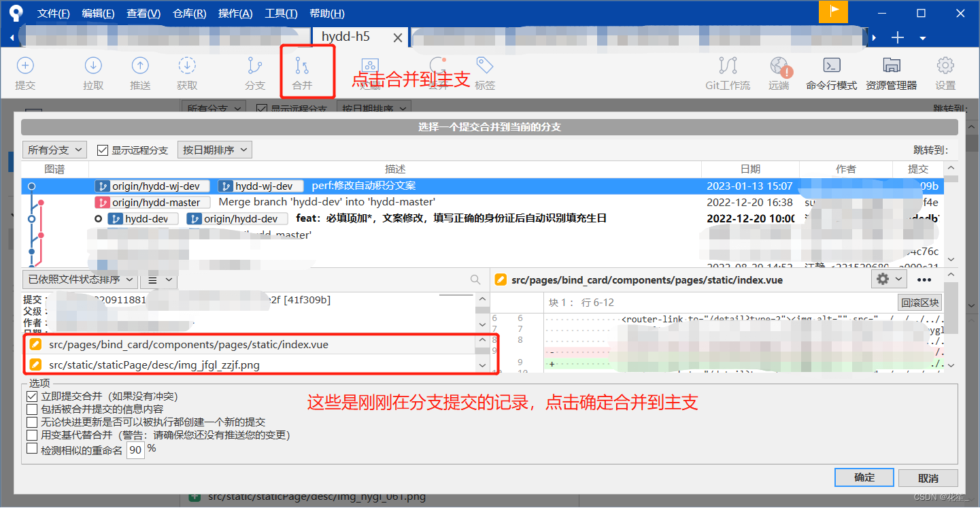Select file src/pages/.../static/index.vue
Viewport: 980px width, 508px height.
250,345
